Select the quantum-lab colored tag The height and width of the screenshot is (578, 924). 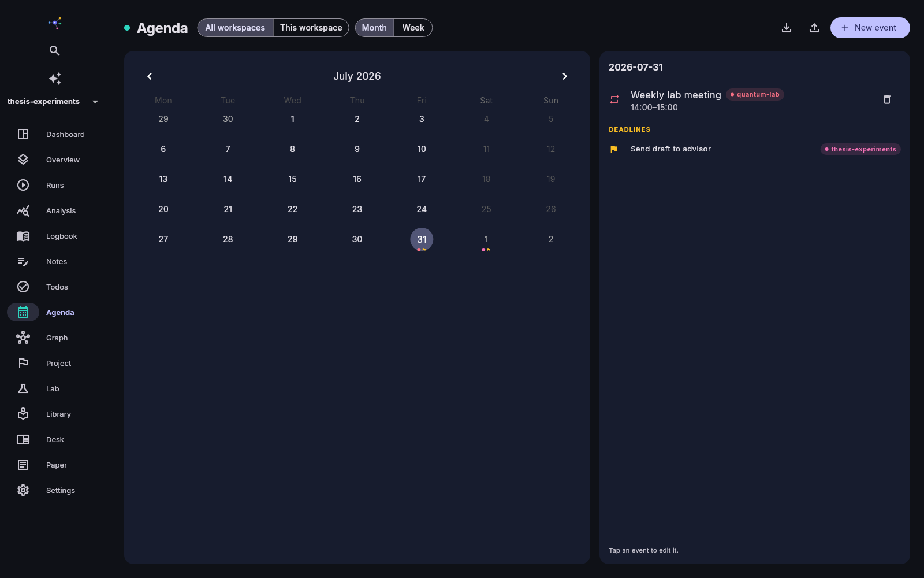click(755, 94)
